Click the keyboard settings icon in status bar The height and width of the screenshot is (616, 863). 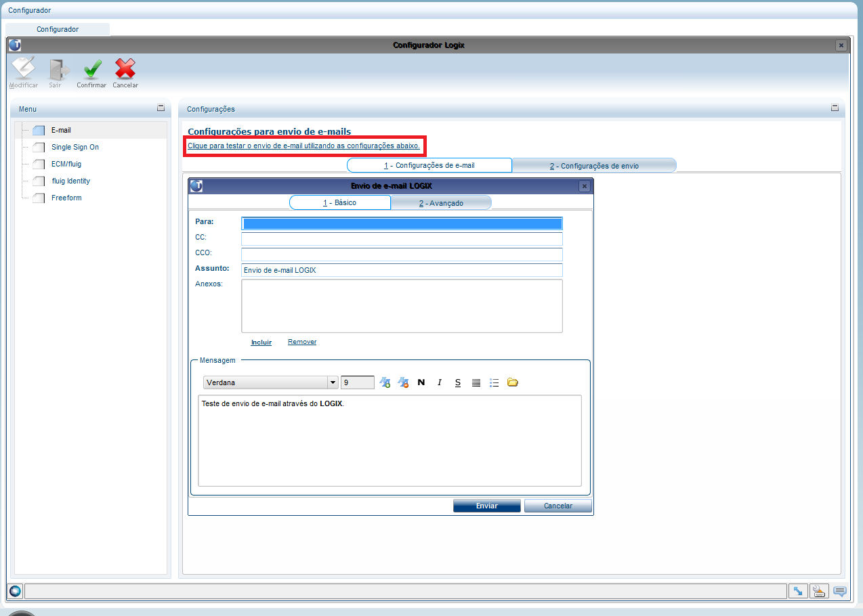coord(819,591)
